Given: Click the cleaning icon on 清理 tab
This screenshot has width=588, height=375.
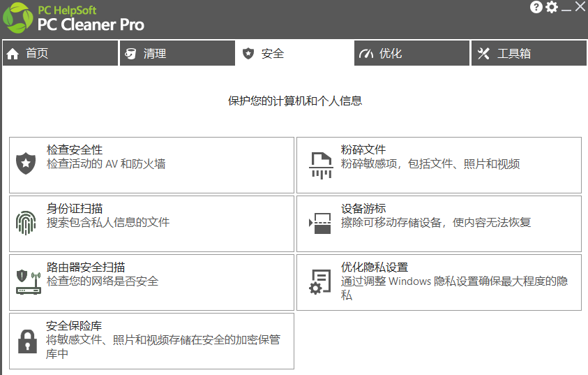Looking at the screenshot, I should pos(130,54).
